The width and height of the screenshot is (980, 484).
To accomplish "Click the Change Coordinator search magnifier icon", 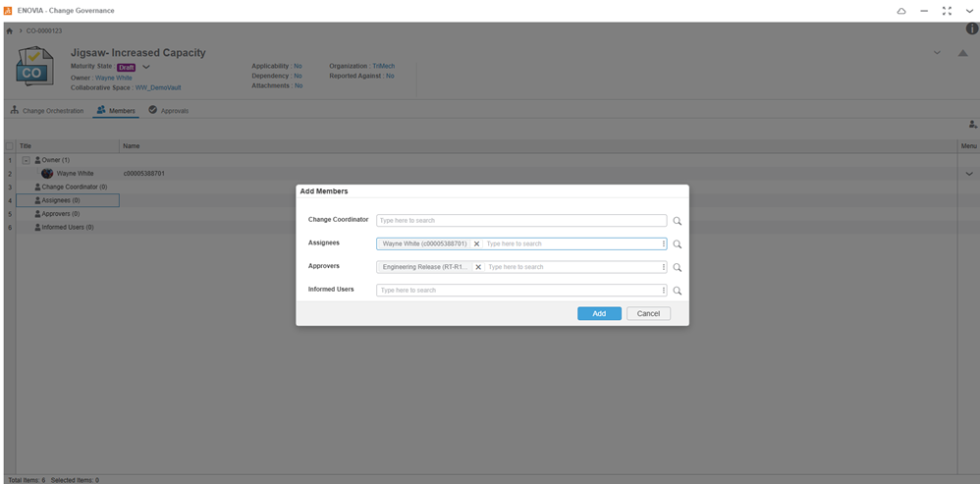I will 678,222.
